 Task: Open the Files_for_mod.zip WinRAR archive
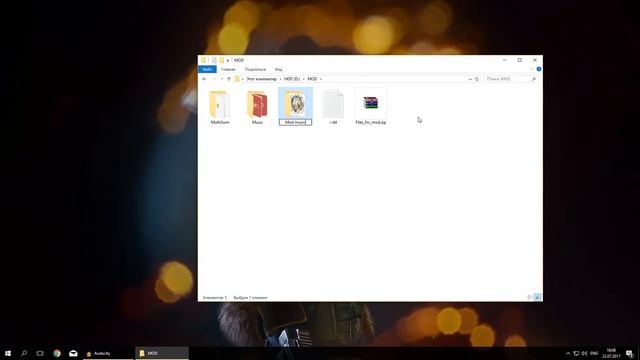(371, 107)
